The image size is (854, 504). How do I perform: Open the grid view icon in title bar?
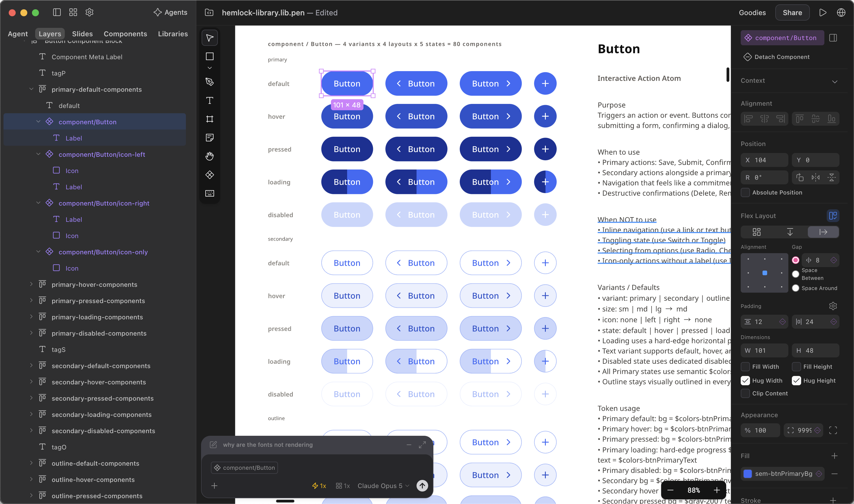click(73, 12)
